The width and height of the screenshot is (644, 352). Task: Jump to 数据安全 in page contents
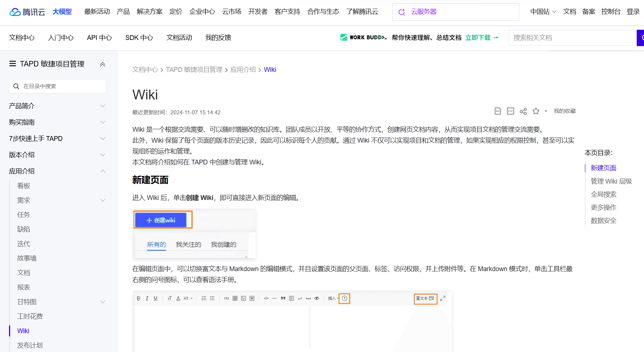click(603, 221)
